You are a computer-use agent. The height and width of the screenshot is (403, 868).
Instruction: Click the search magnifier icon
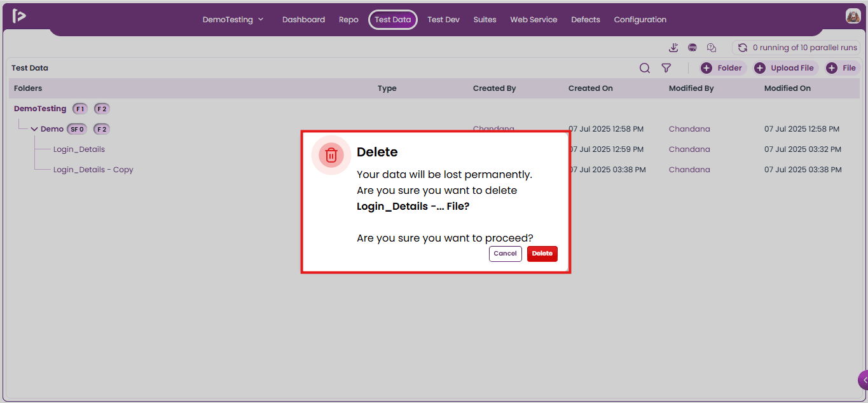pyautogui.click(x=645, y=68)
